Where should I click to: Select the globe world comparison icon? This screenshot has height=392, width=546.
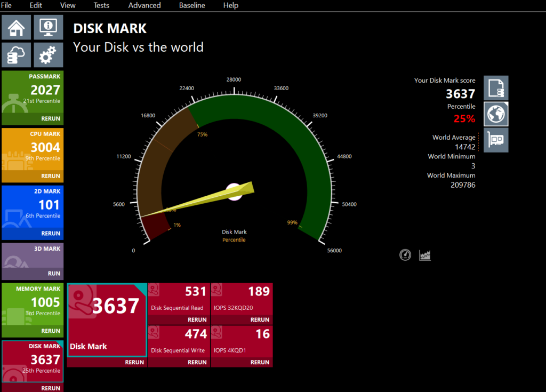point(496,114)
